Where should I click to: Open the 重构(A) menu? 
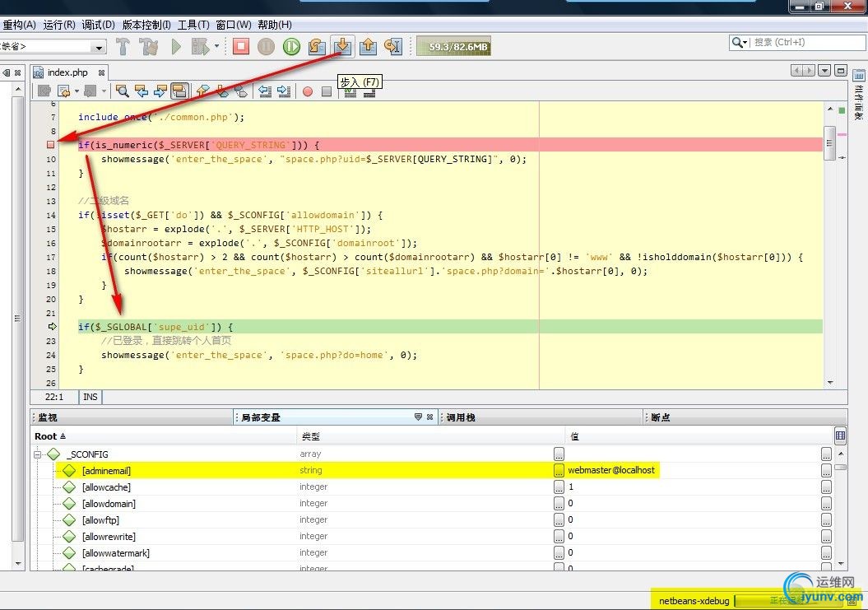[x=20, y=25]
